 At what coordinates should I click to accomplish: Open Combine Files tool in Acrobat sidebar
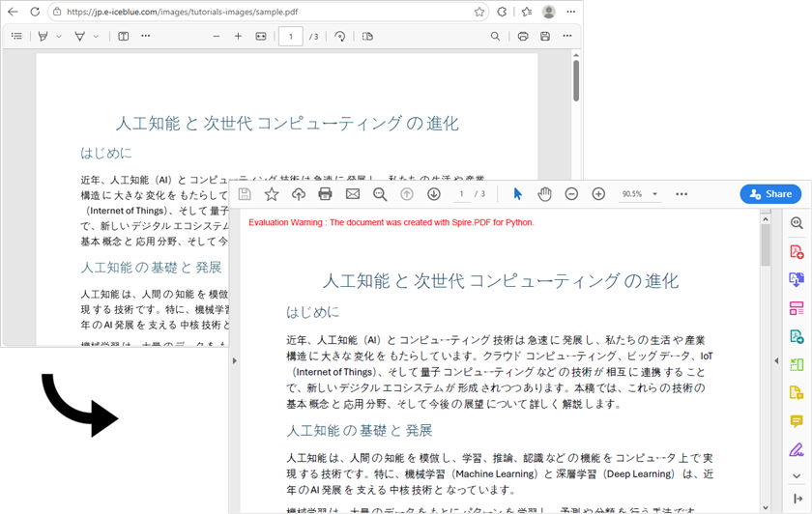tap(797, 279)
